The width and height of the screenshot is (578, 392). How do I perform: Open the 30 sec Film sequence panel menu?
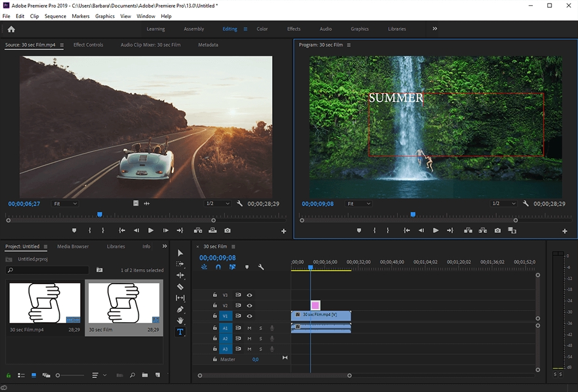(x=234, y=246)
